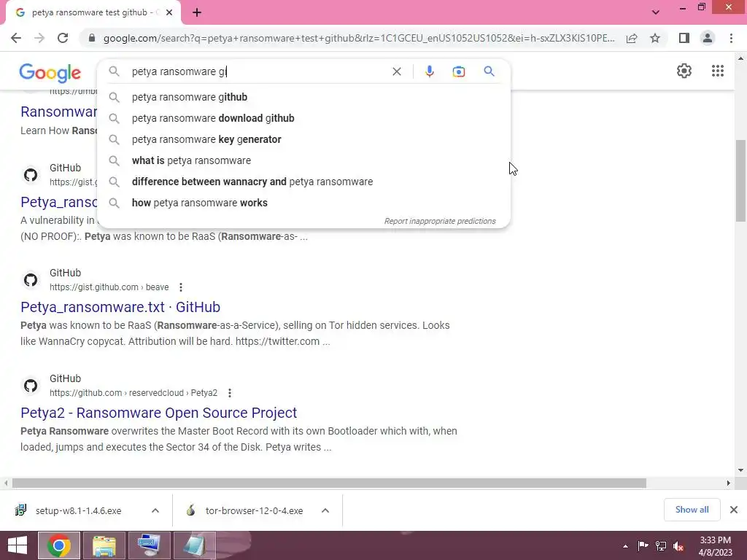
Task: Click GitHub favicon of beave result
Action: coord(31,280)
